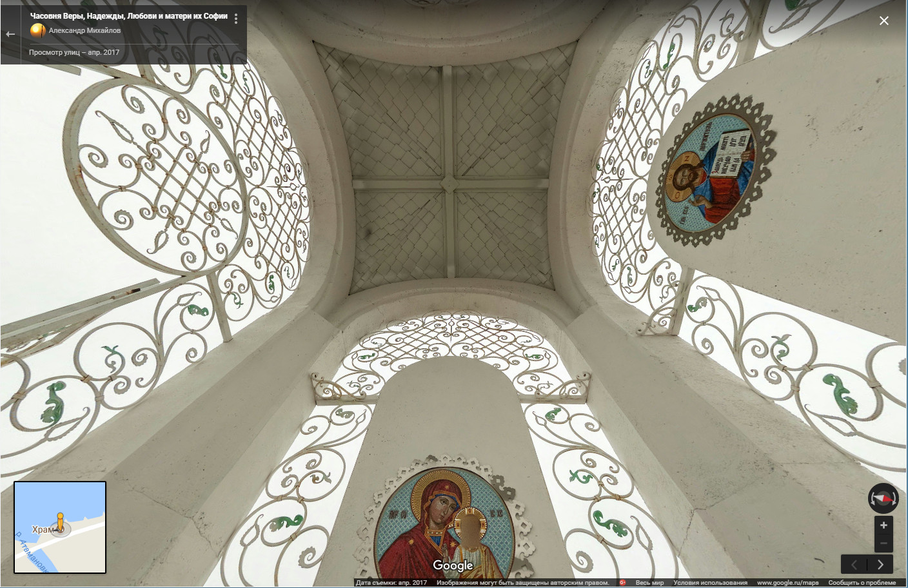
Task: Click the pegman marker on minimap
Action: click(60, 522)
